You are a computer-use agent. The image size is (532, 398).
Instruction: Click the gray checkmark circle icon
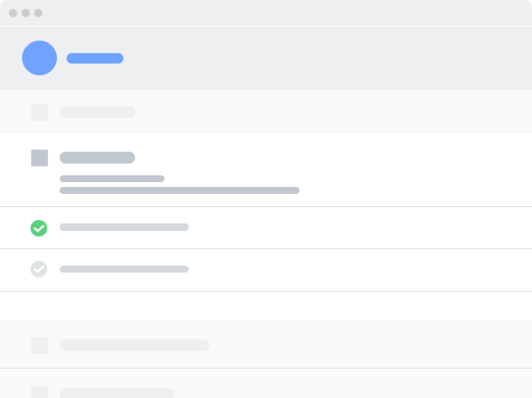(x=39, y=269)
